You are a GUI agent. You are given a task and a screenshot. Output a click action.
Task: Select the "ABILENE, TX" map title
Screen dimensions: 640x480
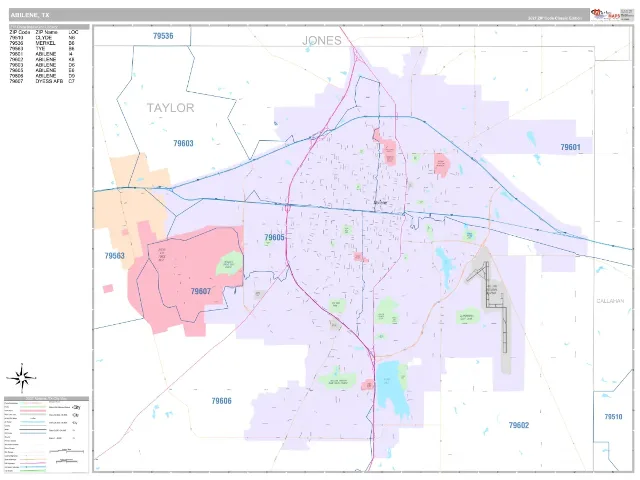click(30, 15)
